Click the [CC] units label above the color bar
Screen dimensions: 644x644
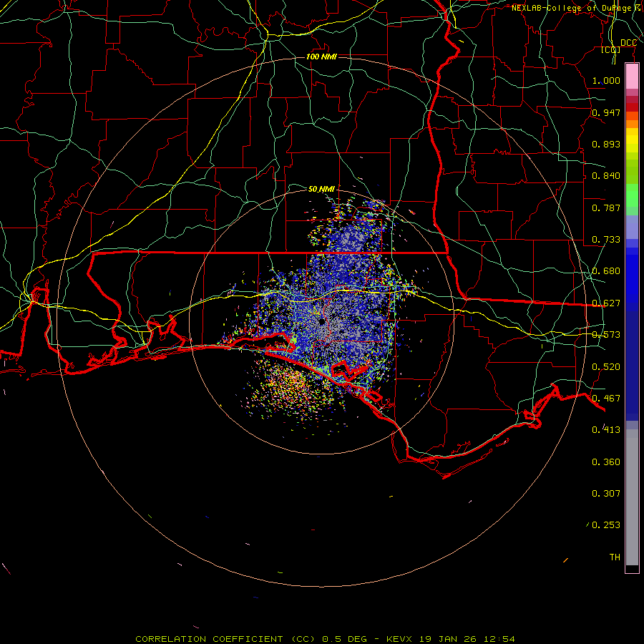611,50
